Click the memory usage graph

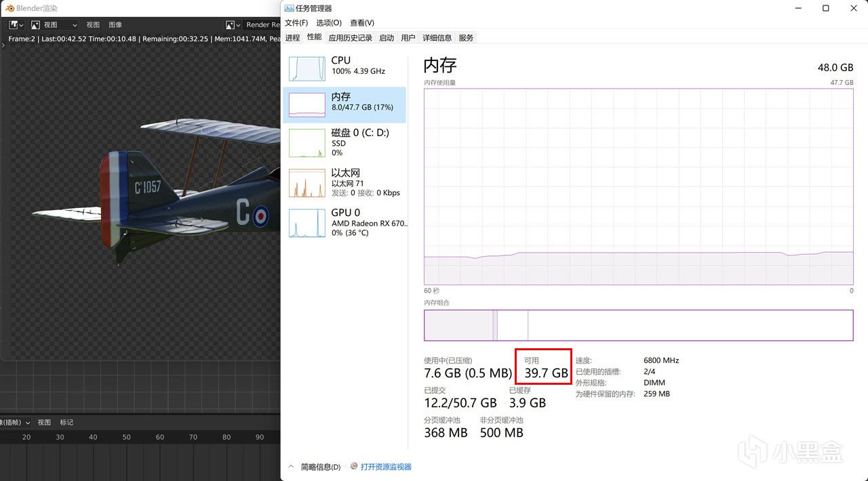[638, 186]
